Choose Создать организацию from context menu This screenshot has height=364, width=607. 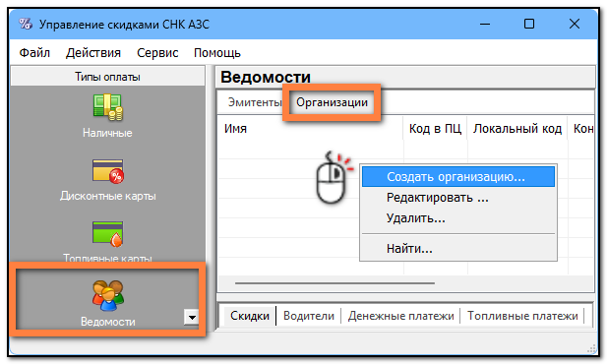458,176
